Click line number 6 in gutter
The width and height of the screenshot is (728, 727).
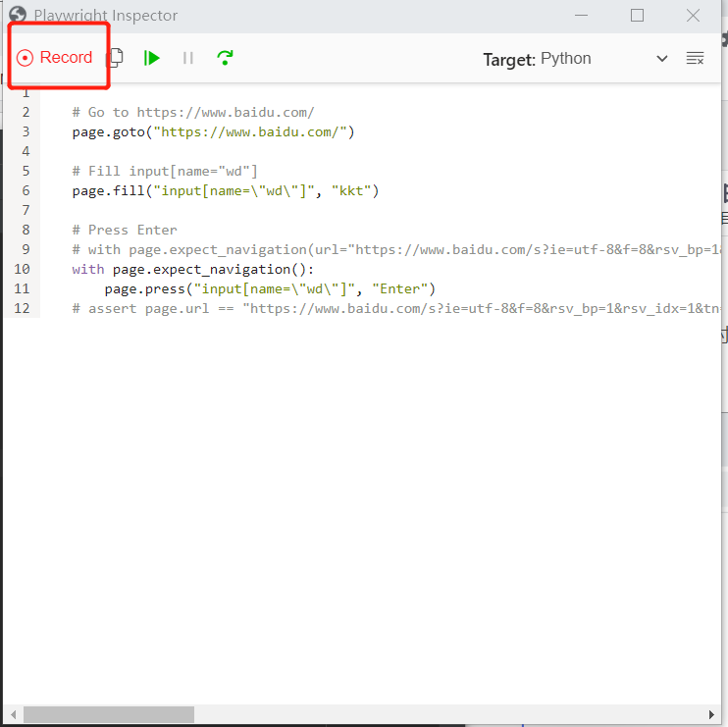point(26,190)
